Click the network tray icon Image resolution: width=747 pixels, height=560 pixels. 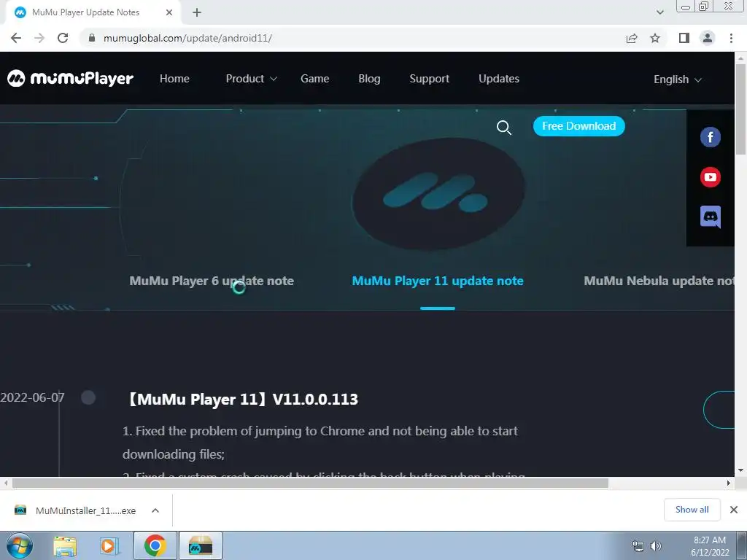pos(638,546)
